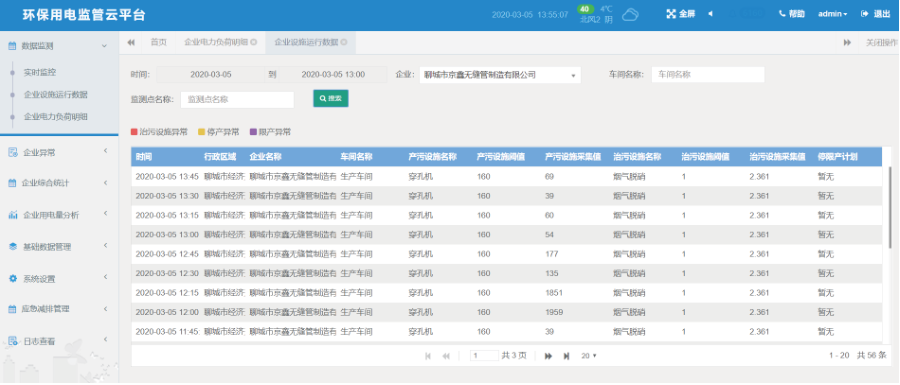Close the 企业电力负荷明细 tab
Screen dimensions: 900x385
pyautogui.click(x=254, y=42)
